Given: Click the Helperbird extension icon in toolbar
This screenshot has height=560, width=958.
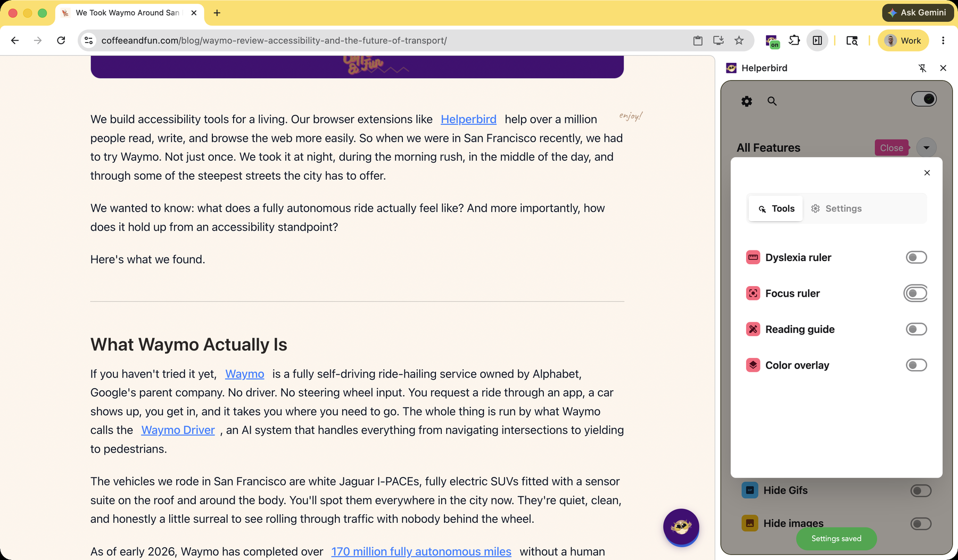Looking at the screenshot, I should [772, 41].
